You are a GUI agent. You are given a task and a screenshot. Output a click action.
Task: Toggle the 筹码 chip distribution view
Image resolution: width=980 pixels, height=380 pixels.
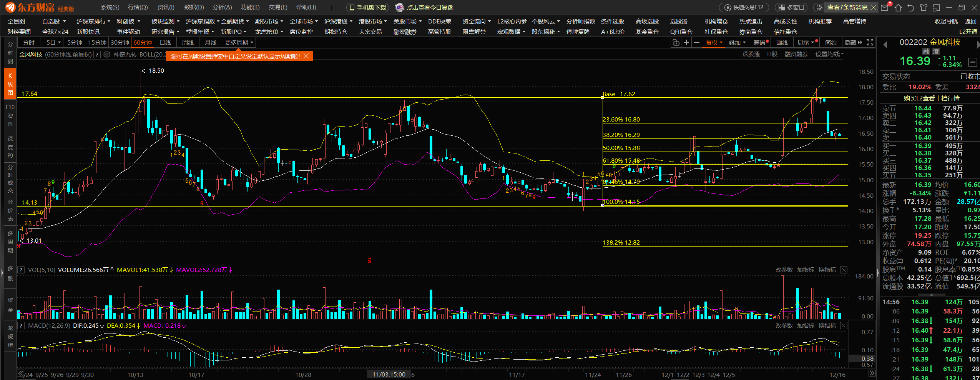tap(759, 42)
